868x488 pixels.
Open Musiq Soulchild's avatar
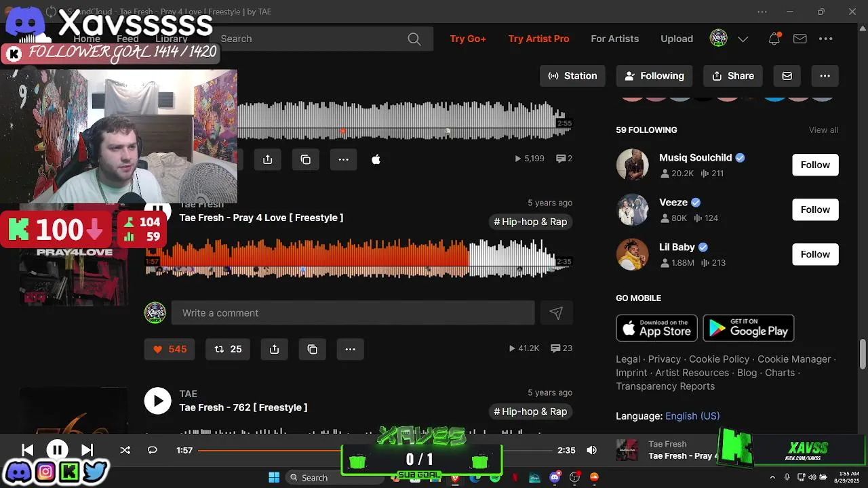tap(632, 165)
